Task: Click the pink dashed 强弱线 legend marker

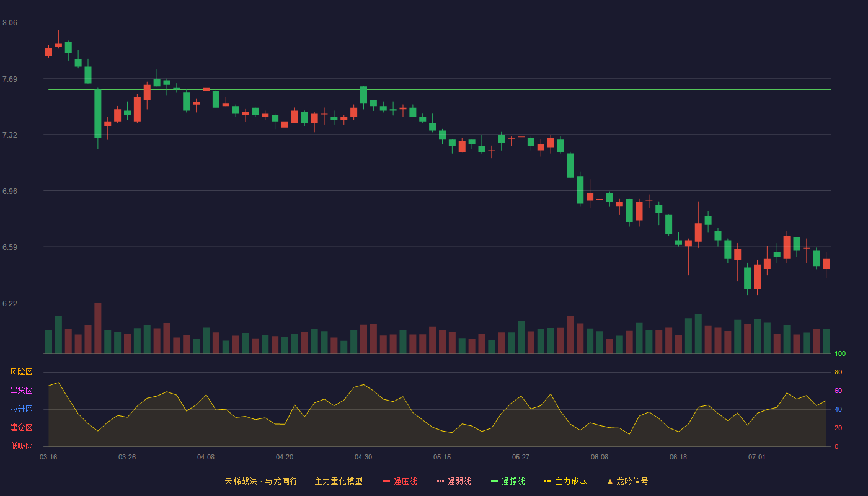Action: 440,481
